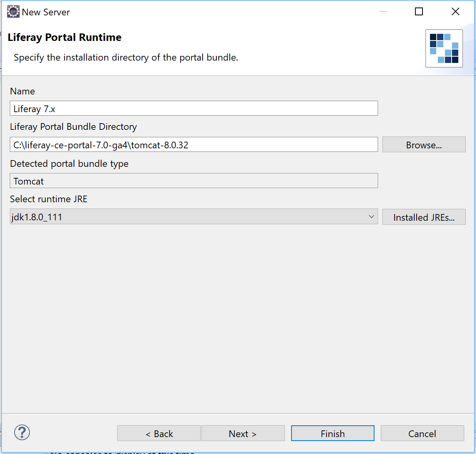Click the Browse... button

pos(424,145)
